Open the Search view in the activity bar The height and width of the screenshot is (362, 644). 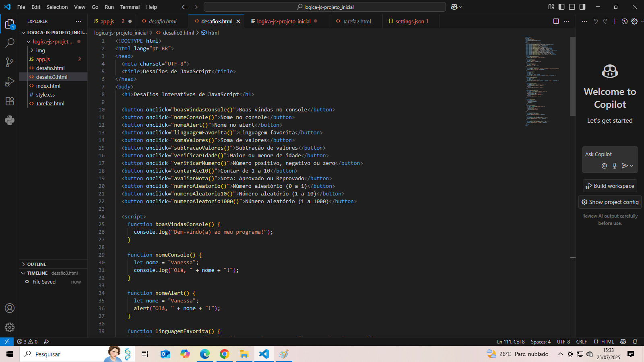[10, 43]
